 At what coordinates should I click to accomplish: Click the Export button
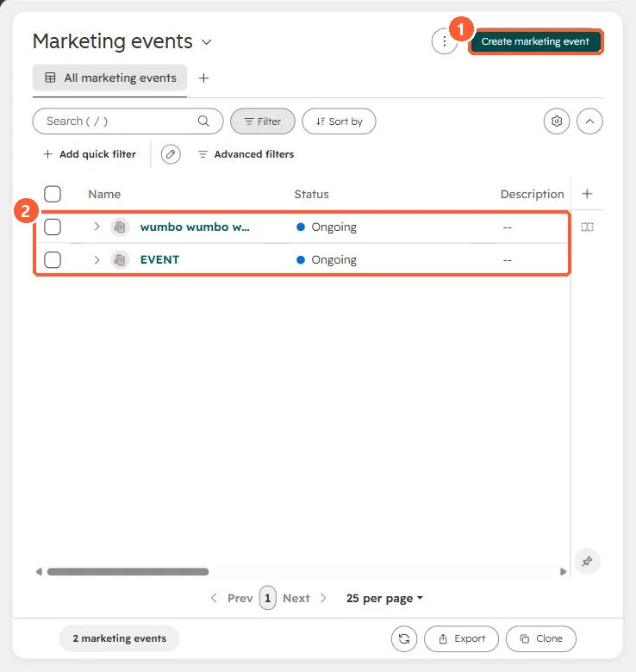(x=462, y=638)
